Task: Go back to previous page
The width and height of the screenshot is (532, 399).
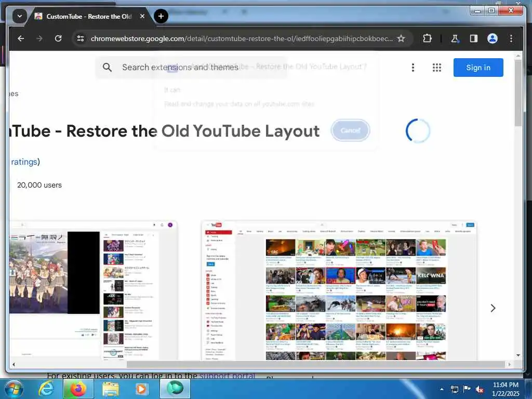Action: pyautogui.click(x=21, y=38)
